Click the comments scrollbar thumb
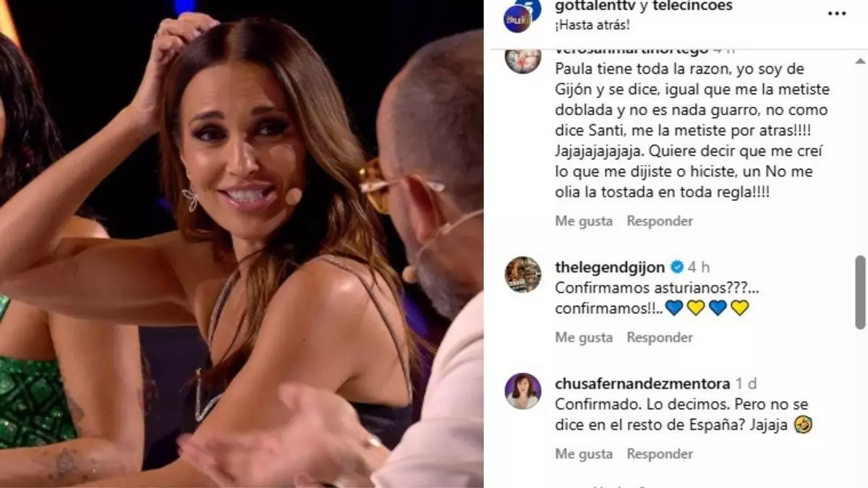The height and width of the screenshot is (488, 868). [860, 291]
